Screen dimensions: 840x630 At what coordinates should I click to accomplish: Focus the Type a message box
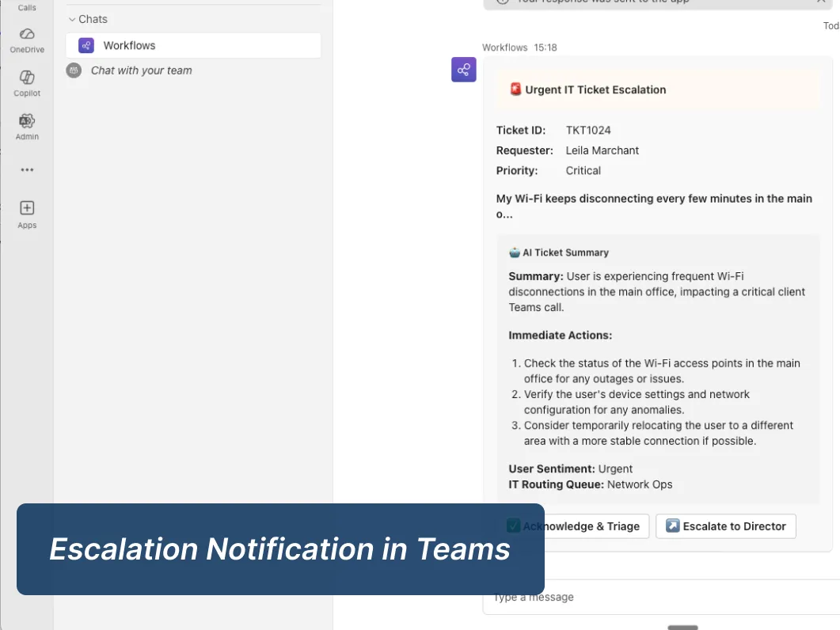click(x=662, y=597)
